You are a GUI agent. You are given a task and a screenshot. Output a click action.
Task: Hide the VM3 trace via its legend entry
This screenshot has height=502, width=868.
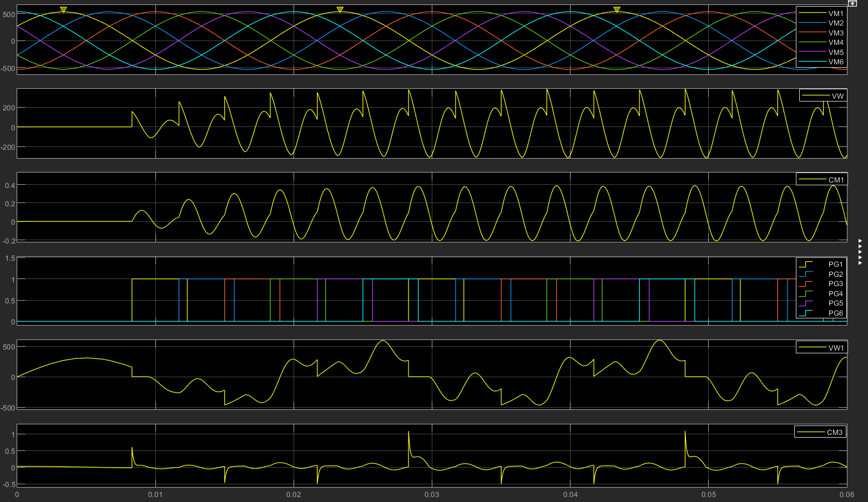[822, 33]
